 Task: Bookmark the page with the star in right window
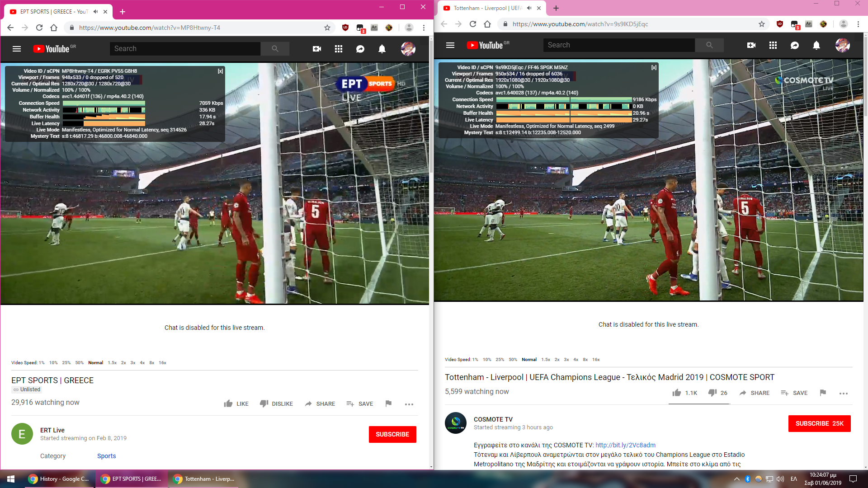coord(762,24)
